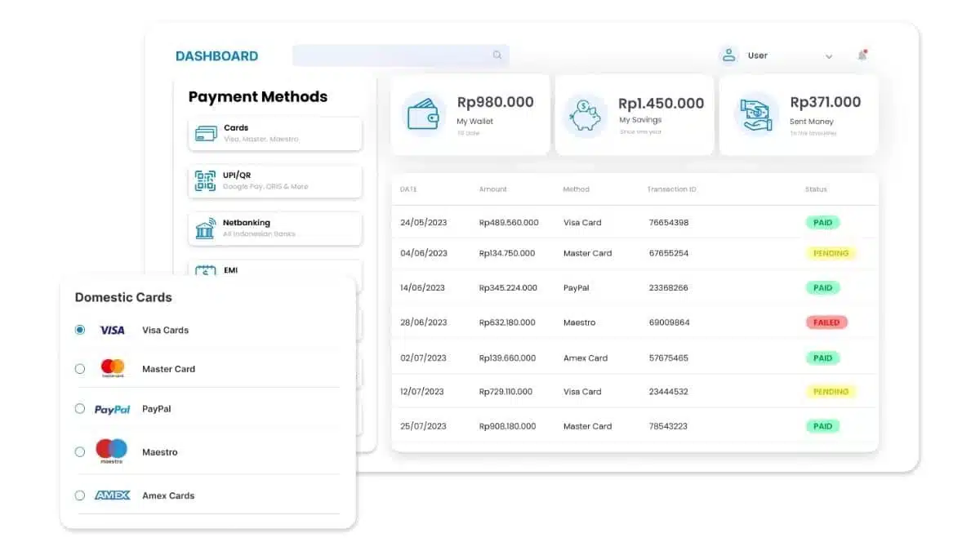Viewport: 980px width, 551px height.
Task: Select the Visa Cards radio button
Action: point(80,330)
